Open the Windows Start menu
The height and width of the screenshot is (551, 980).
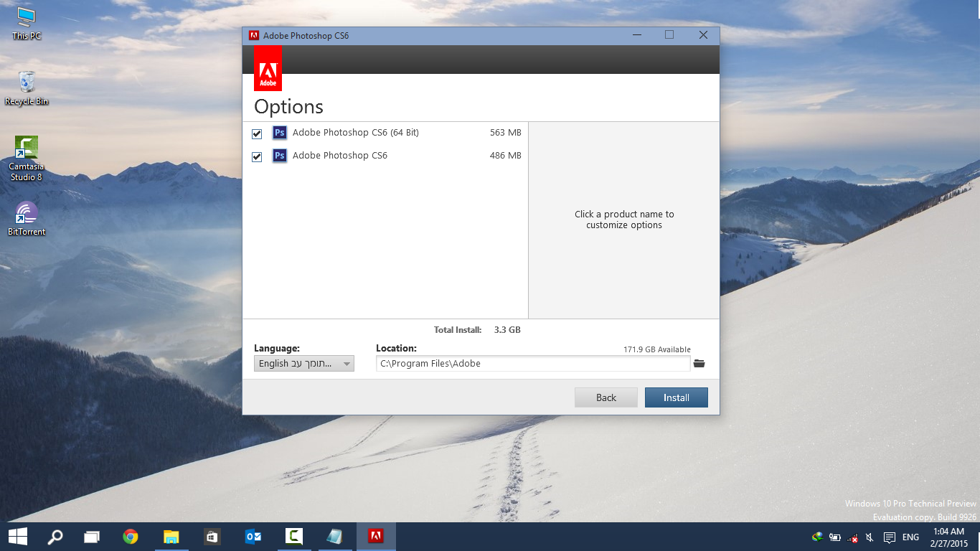click(x=18, y=537)
